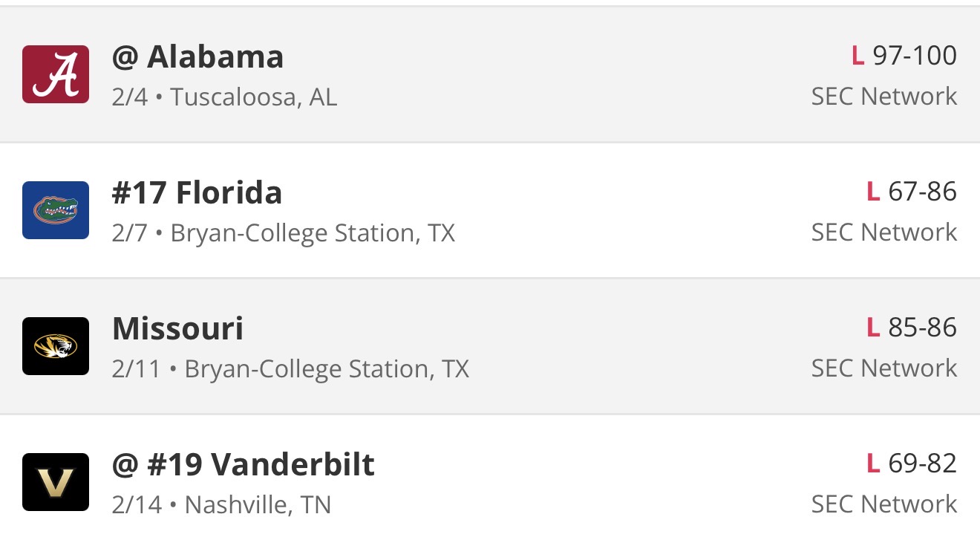The height and width of the screenshot is (540, 980).
Task: View the 67-86 loss score
Action: pos(912,192)
